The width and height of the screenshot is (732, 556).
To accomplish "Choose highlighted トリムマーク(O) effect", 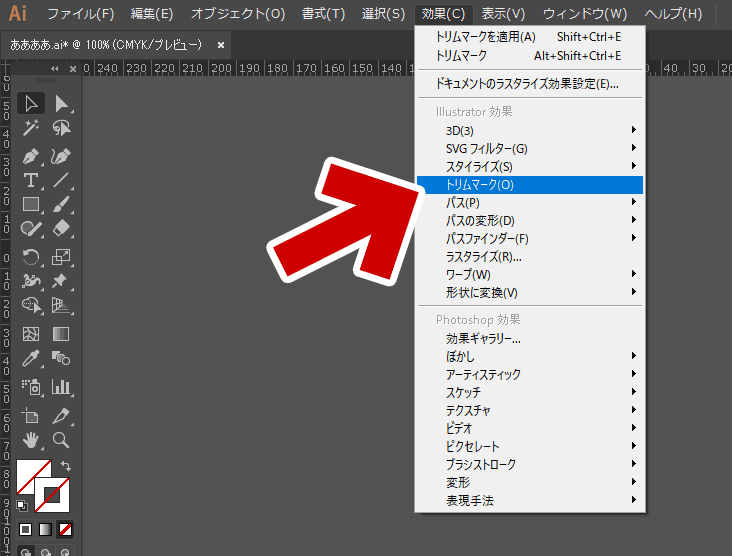I will [530, 185].
